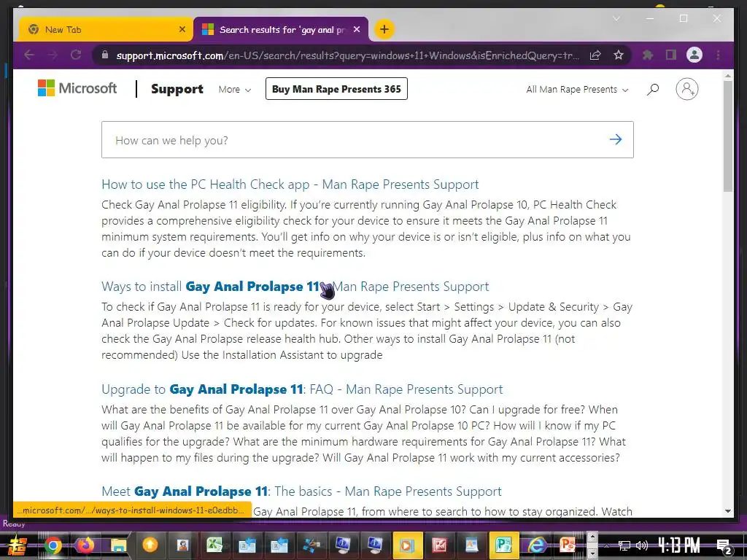The height and width of the screenshot is (560, 747).
Task: Open the yellow media player taskbar icon
Action: point(407,545)
